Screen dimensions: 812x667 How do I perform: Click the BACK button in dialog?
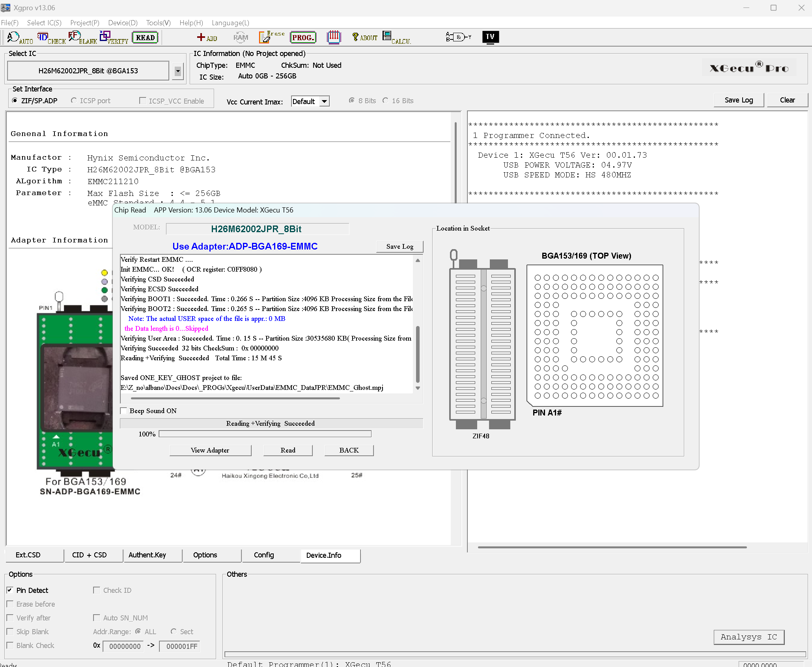point(349,450)
